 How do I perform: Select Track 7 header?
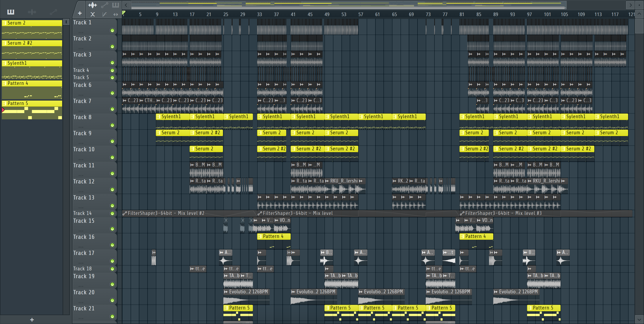point(95,105)
